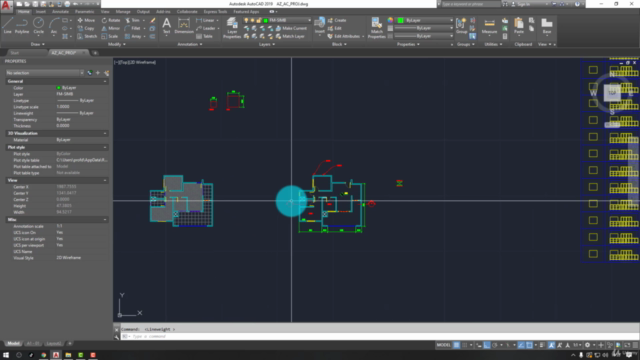Click the Copy tool
The image size is (640, 360).
click(86, 28)
